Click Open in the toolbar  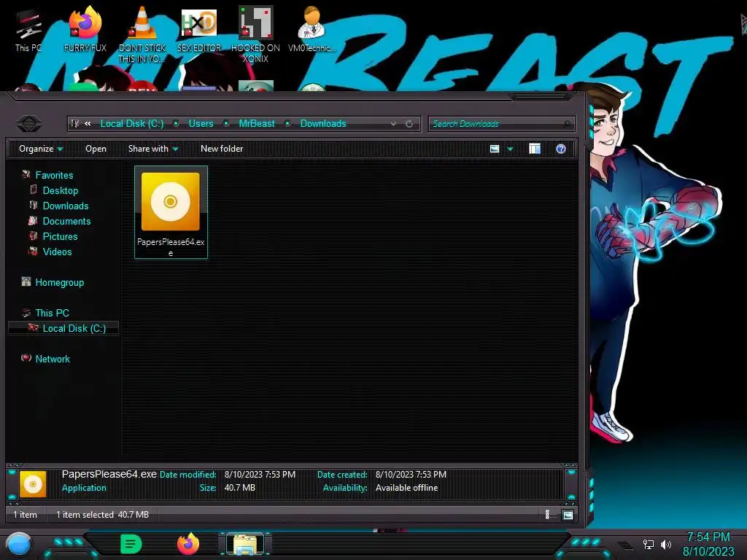click(96, 149)
